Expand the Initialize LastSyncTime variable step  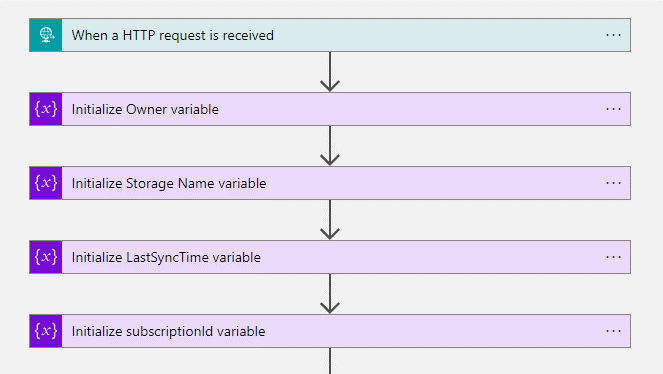[330, 257]
